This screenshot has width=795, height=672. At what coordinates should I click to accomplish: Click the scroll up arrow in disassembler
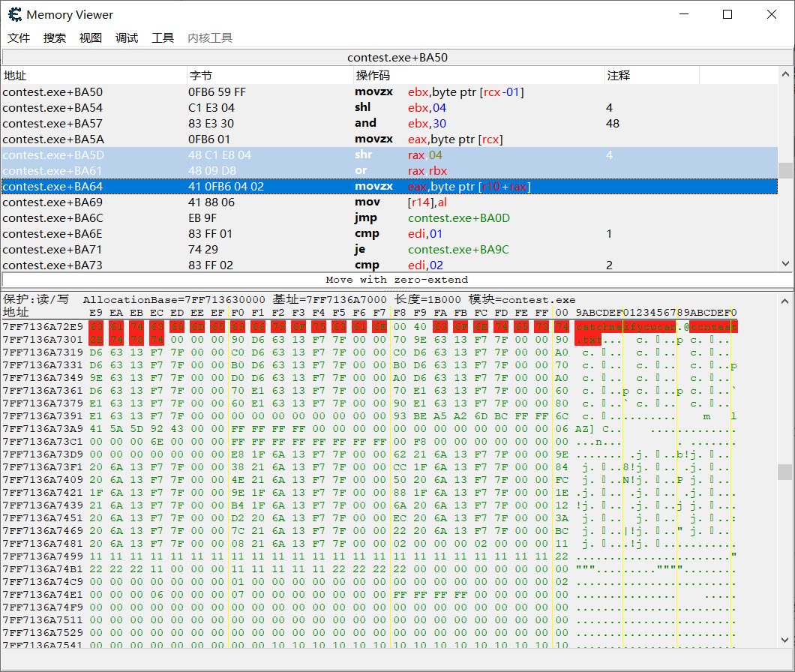point(785,74)
